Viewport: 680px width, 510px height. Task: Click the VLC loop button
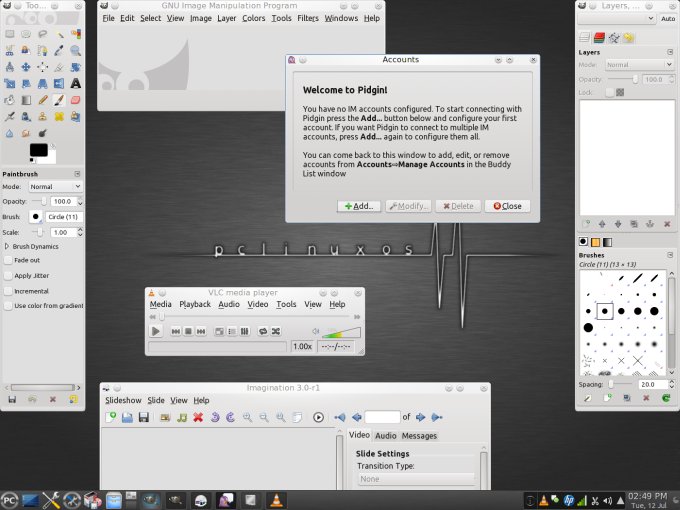263,331
